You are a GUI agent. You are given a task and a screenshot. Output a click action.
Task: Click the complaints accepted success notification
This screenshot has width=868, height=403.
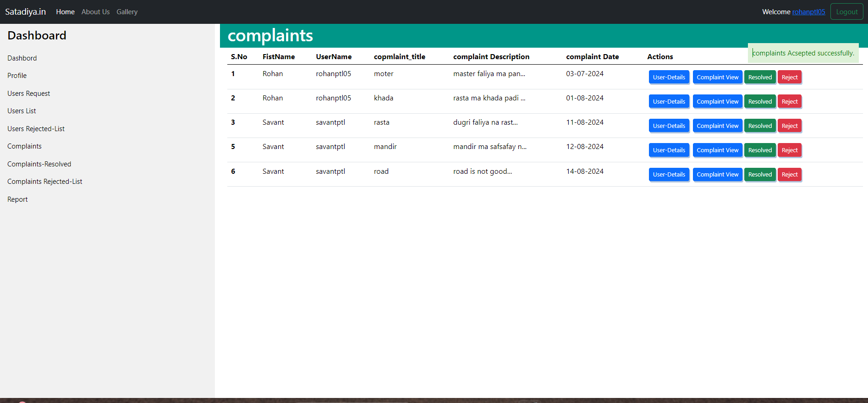[x=803, y=53]
